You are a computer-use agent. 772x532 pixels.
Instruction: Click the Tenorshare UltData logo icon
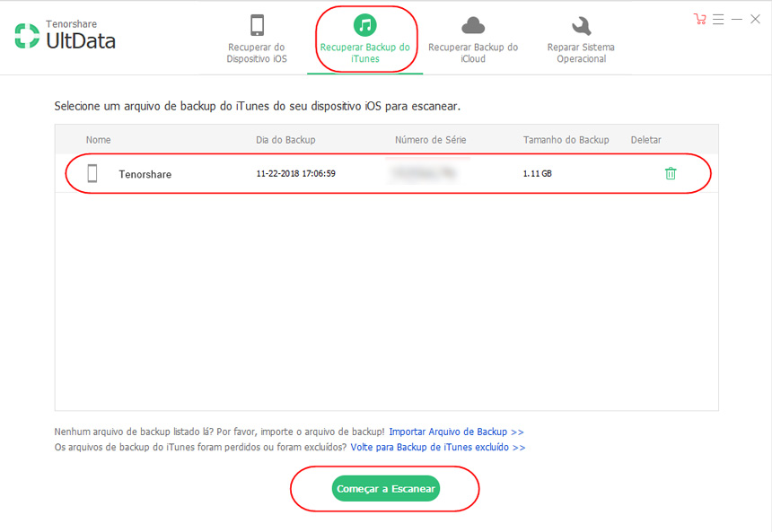point(27,36)
